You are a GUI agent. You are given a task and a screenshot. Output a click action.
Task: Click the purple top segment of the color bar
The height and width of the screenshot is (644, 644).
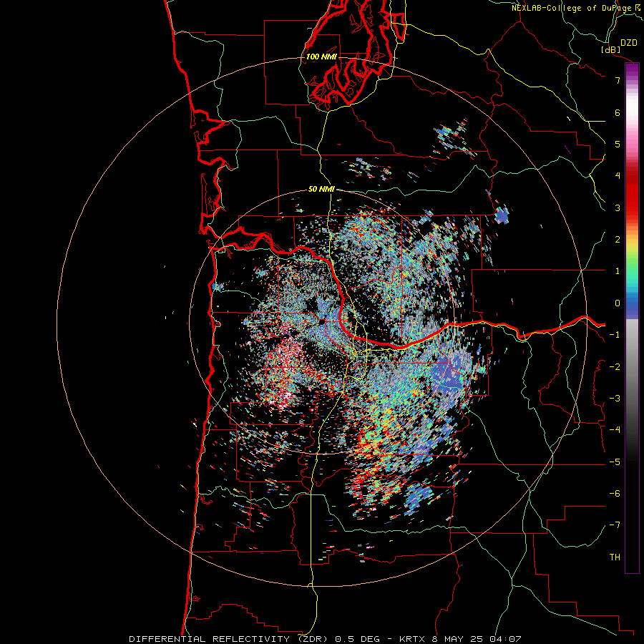632,70
